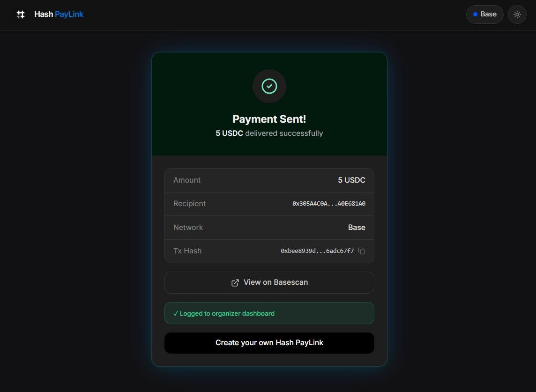Copy the Tx Hash using copy icon

click(x=362, y=251)
